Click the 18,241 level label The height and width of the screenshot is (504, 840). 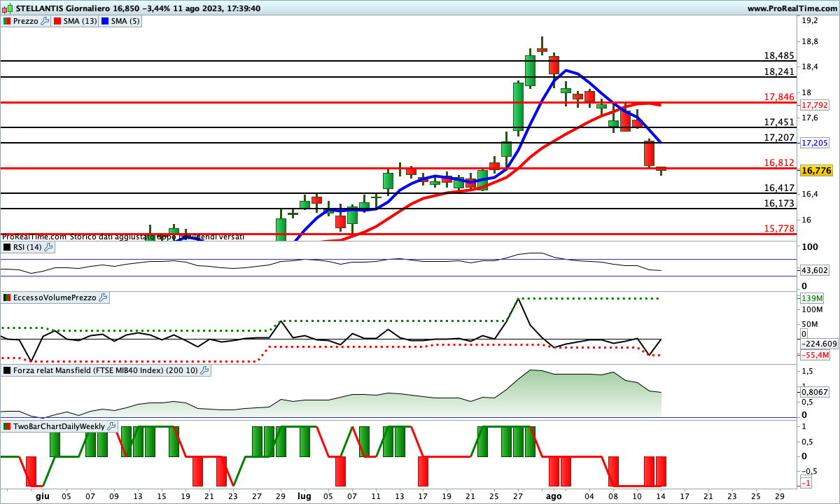click(x=779, y=71)
